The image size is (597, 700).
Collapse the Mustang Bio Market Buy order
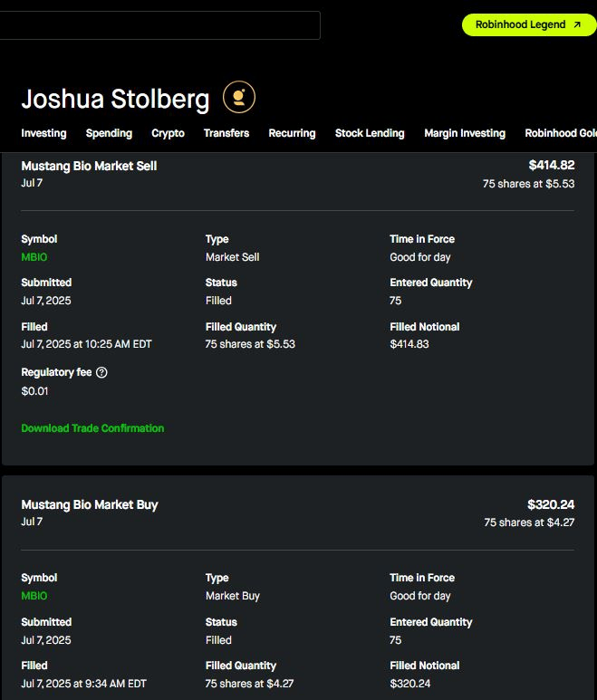click(89, 504)
